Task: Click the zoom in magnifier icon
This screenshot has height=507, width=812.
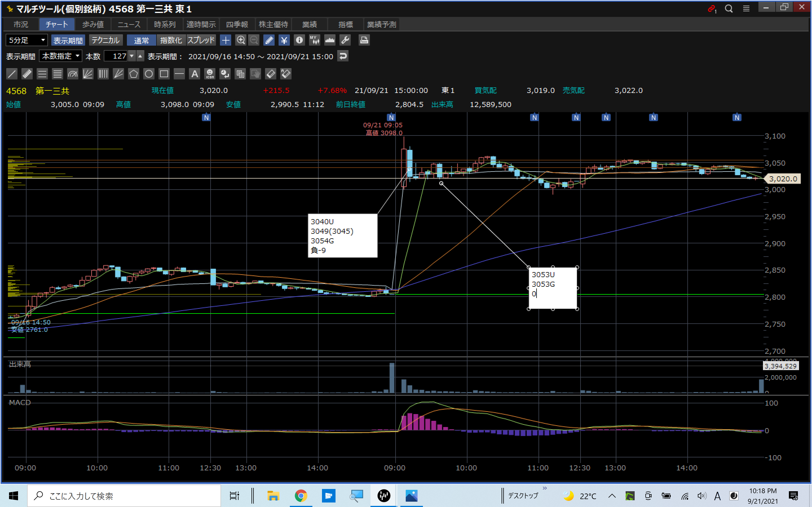Action: [x=240, y=40]
